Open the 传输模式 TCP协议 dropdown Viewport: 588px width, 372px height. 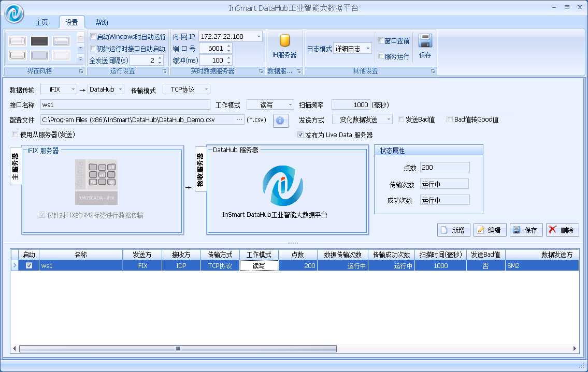coord(206,89)
